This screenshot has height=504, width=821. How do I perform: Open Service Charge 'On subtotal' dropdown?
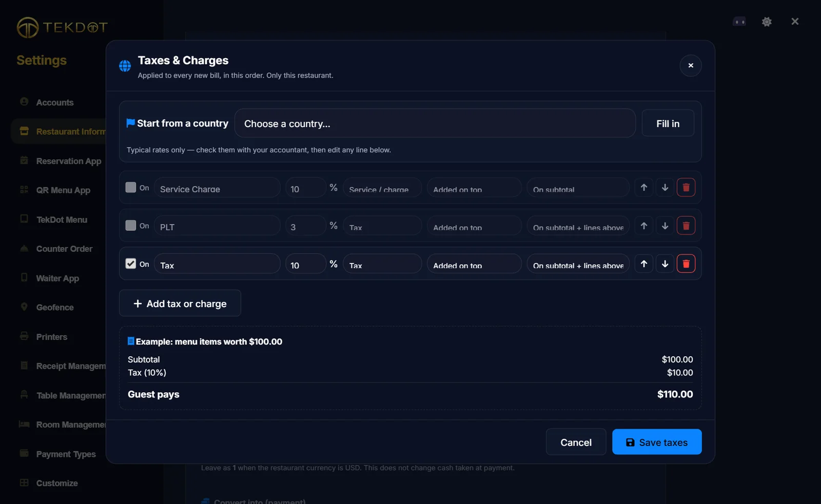pyautogui.click(x=578, y=188)
